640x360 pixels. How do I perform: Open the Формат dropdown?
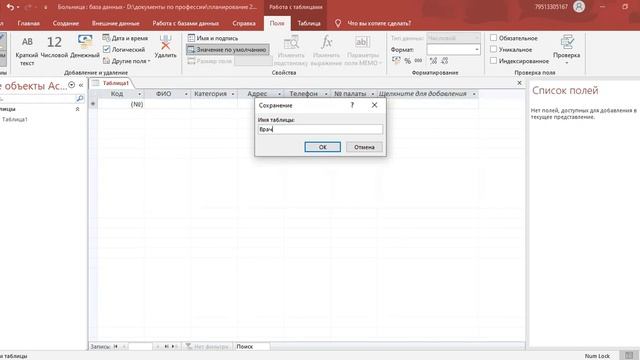(x=477, y=49)
